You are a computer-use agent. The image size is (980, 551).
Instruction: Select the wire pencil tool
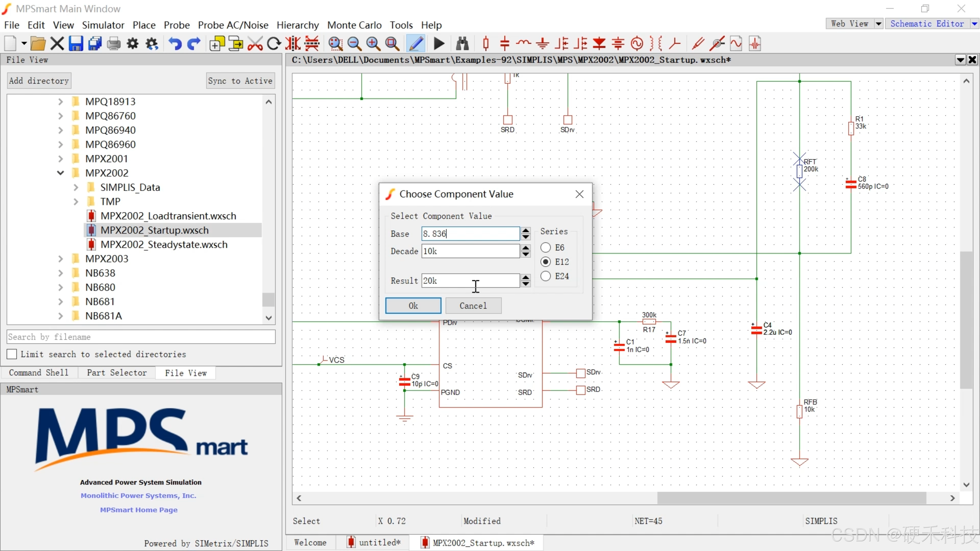click(416, 44)
